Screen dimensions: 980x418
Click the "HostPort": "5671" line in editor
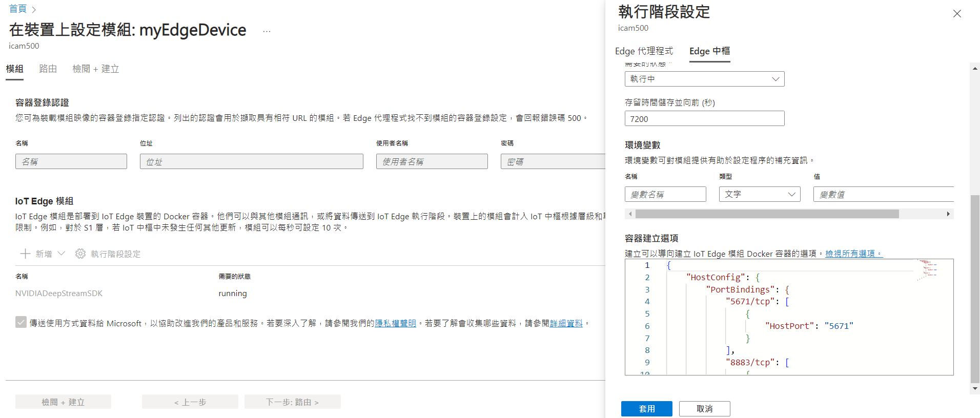(x=809, y=326)
